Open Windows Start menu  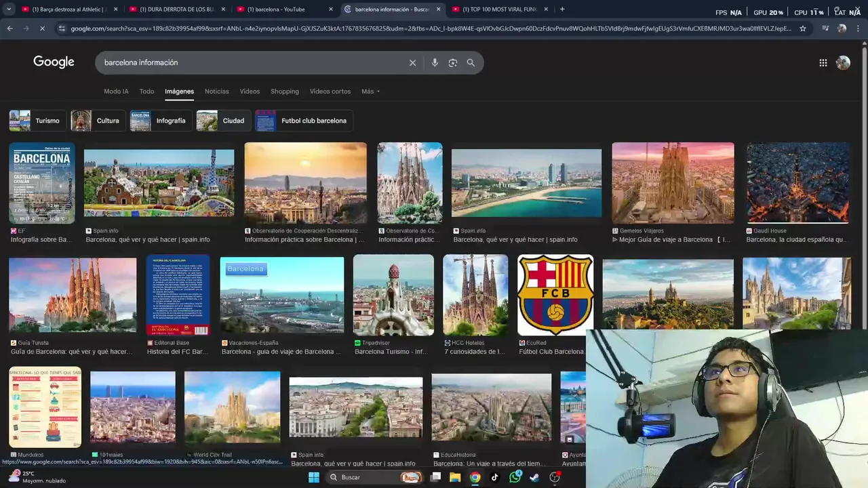(313, 477)
